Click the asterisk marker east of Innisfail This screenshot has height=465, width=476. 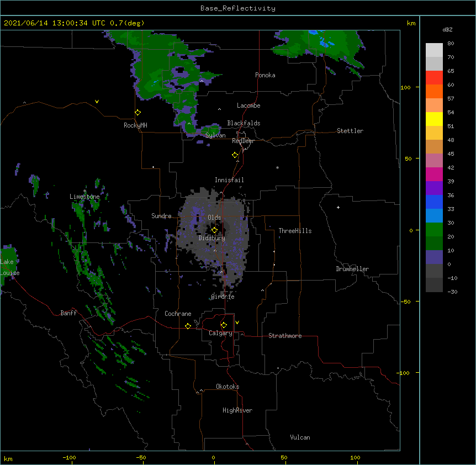[277, 167]
